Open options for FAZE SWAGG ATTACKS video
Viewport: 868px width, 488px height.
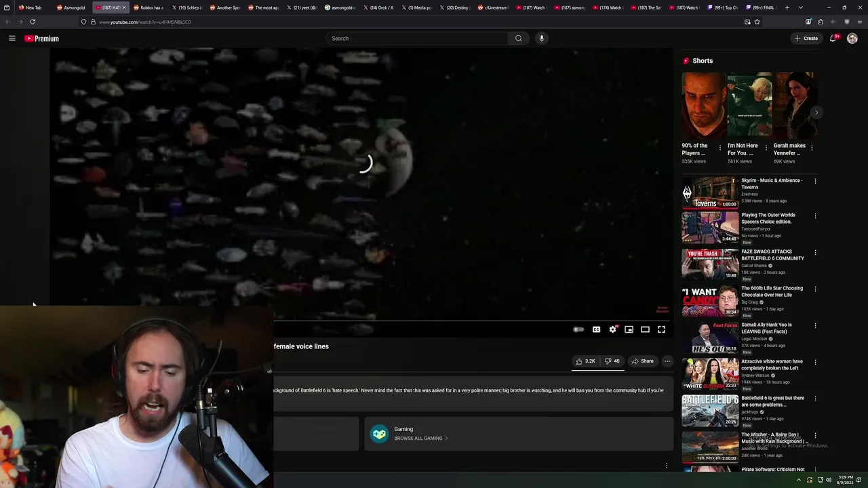pos(815,253)
